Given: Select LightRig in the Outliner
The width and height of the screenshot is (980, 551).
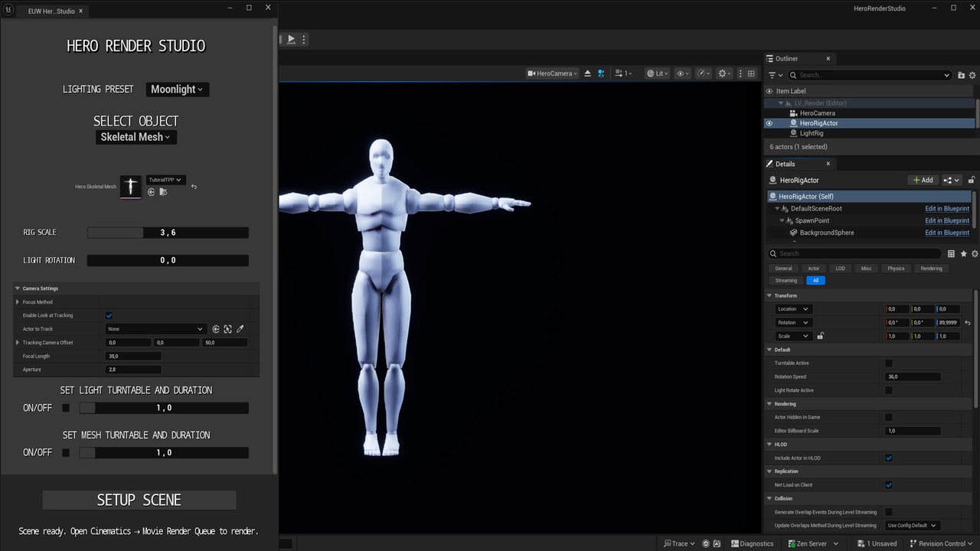Looking at the screenshot, I should coord(812,133).
